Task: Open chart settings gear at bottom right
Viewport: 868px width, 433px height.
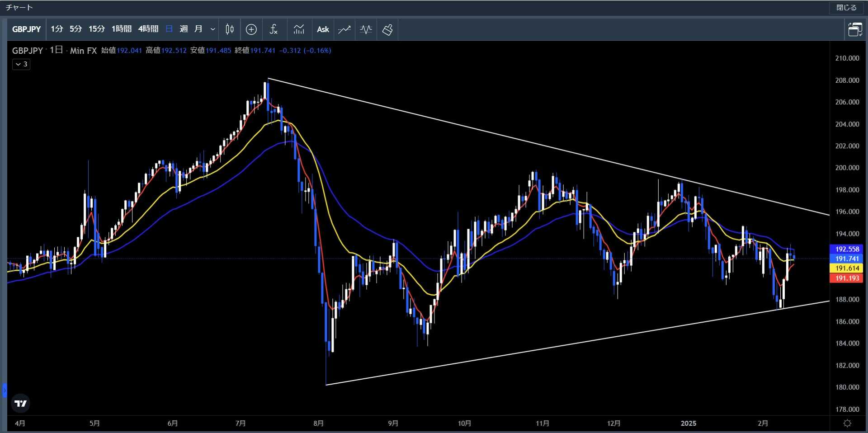Action: tap(848, 424)
